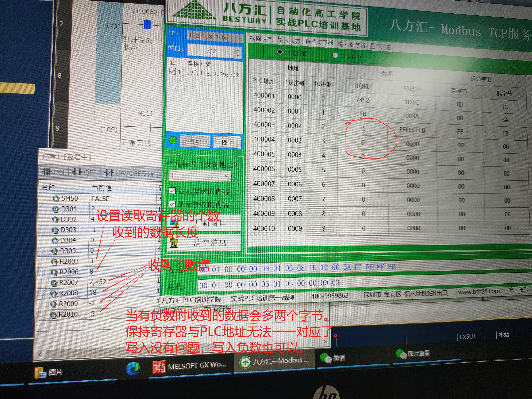Switch to the 线圈状态 tab
Viewport: 532px width, 399px height.
tap(261, 38)
